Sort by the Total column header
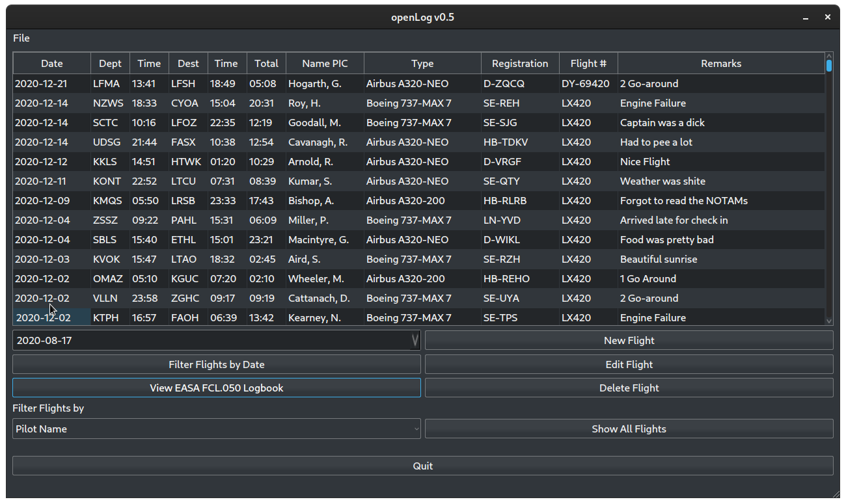This screenshot has width=846, height=504. [x=266, y=63]
